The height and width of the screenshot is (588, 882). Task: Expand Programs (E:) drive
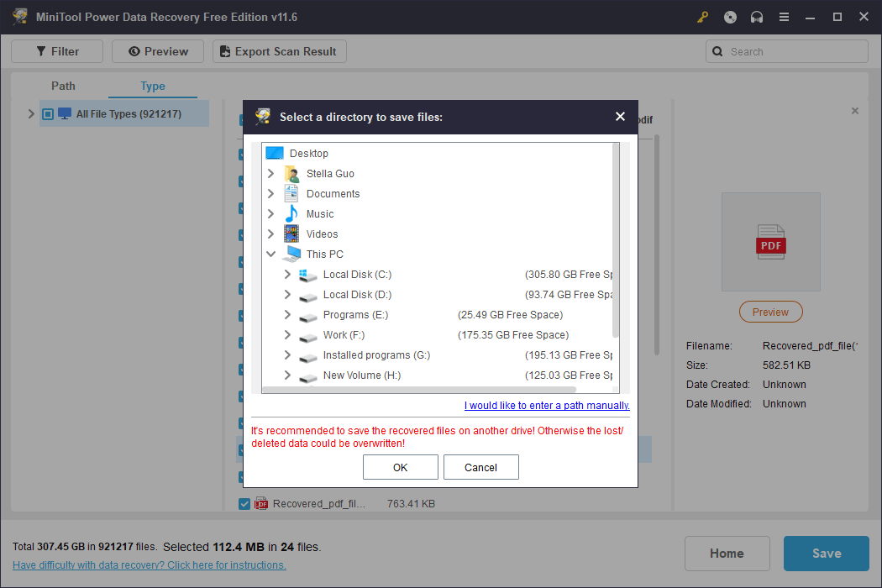pos(287,314)
